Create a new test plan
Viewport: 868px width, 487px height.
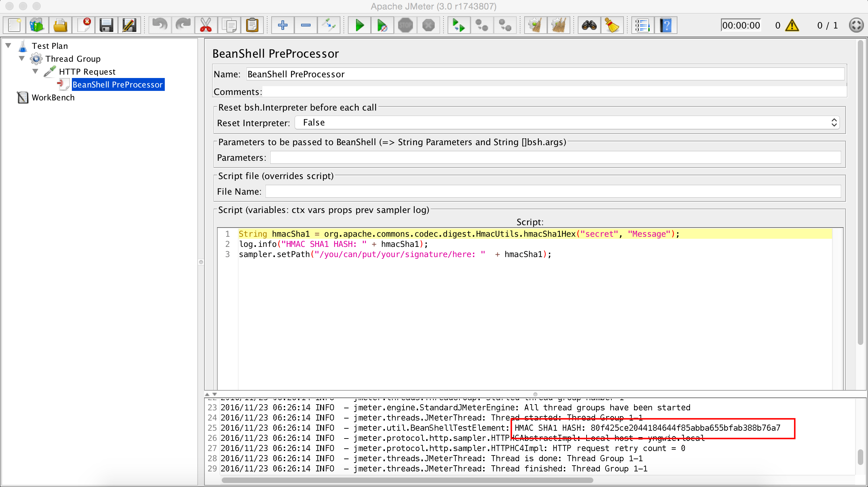pyautogui.click(x=14, y=25)
